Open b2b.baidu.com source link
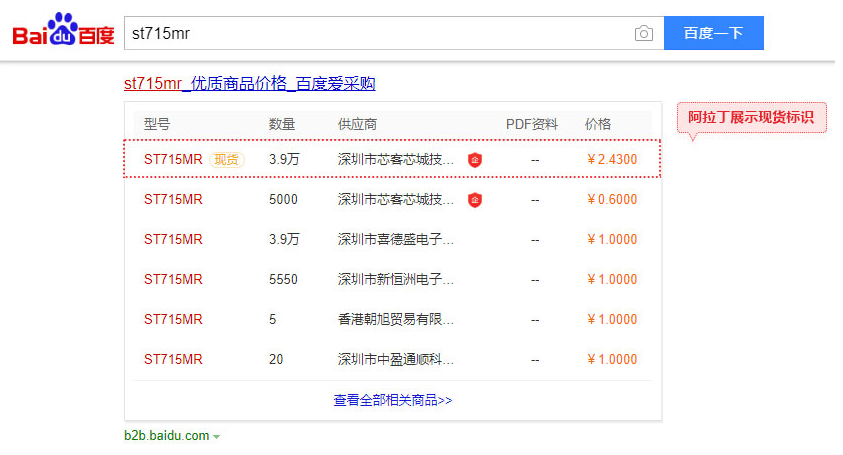The width and height of the screenshot is (843, 455). pos(167,436)
